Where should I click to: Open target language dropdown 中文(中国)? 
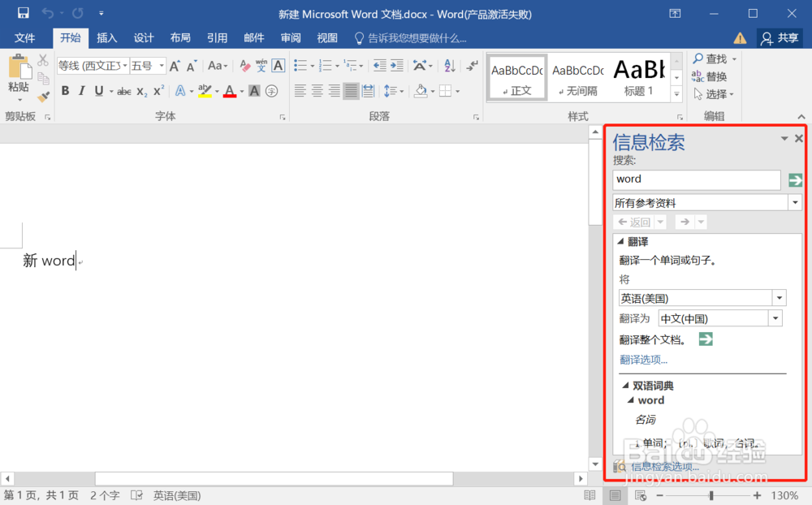775,318
